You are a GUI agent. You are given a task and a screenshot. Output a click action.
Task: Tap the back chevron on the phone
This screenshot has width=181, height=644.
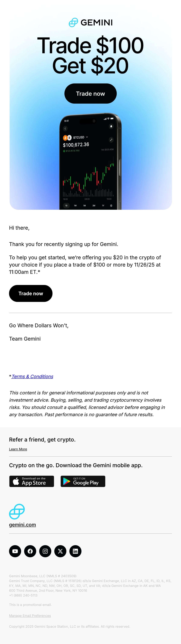[65, 128]
